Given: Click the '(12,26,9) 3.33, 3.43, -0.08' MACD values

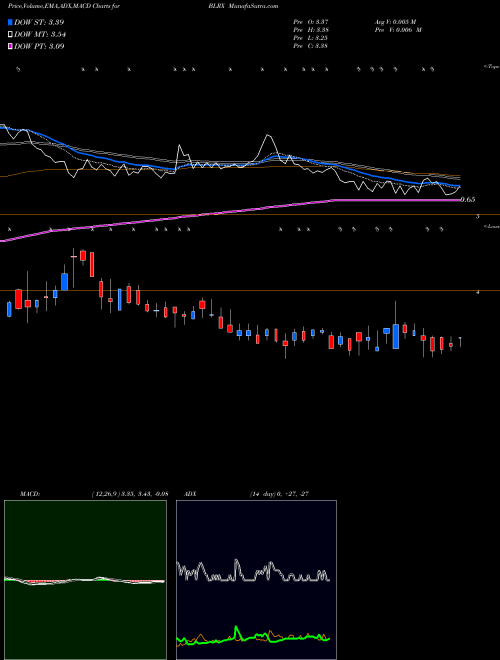Looking at the screenshot, I should (130, 494).
